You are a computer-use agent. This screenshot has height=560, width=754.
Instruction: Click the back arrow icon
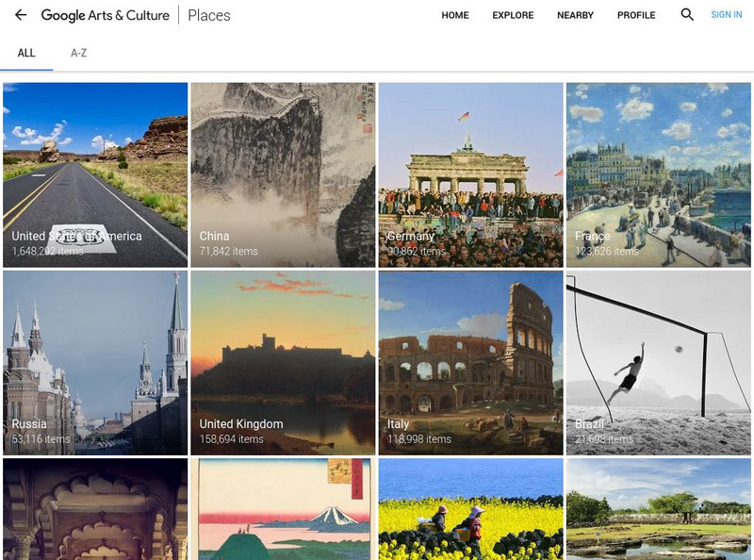pos(20,15)
